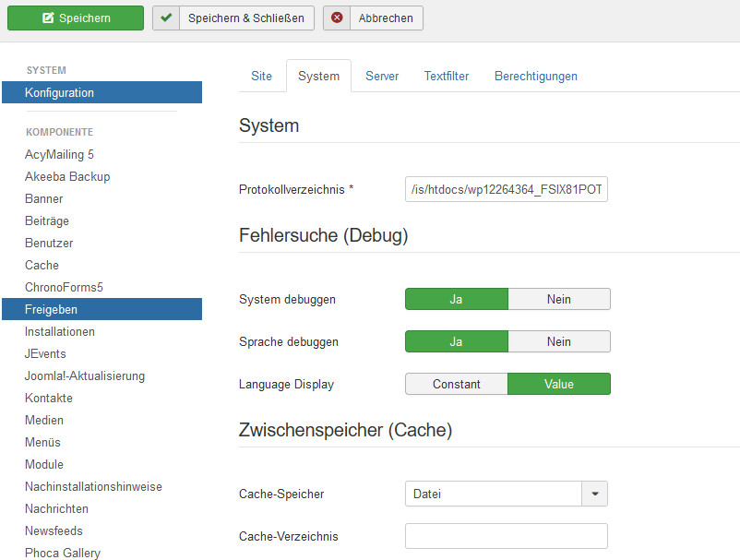Click Speichern & Schließen button

tap(233, 18)
